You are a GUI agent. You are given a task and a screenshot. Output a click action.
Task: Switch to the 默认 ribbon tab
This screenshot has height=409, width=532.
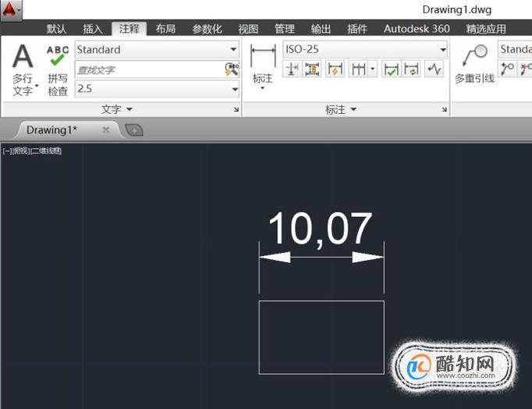(56, 29)
